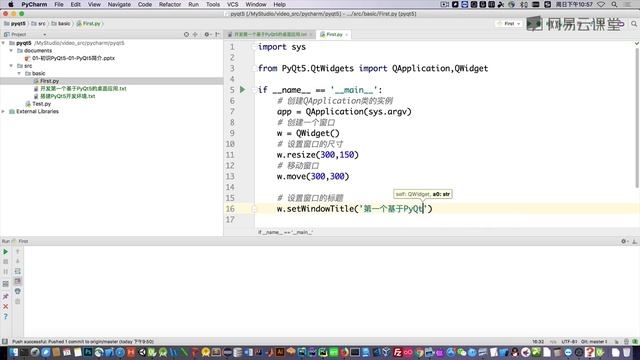Close the First.py editor tab
The image size is (640, 360).
pyautogui.click(x=347, y=35)
